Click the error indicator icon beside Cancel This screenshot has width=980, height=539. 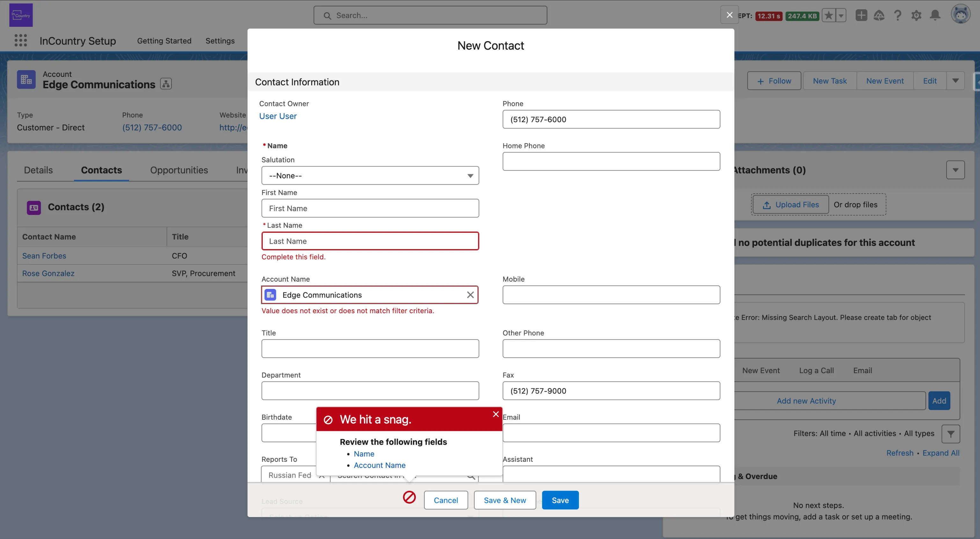[x=409, y=497]
